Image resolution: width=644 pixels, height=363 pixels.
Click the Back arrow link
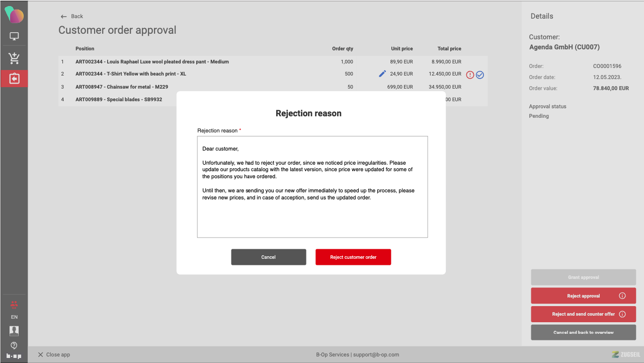(71, 16)
